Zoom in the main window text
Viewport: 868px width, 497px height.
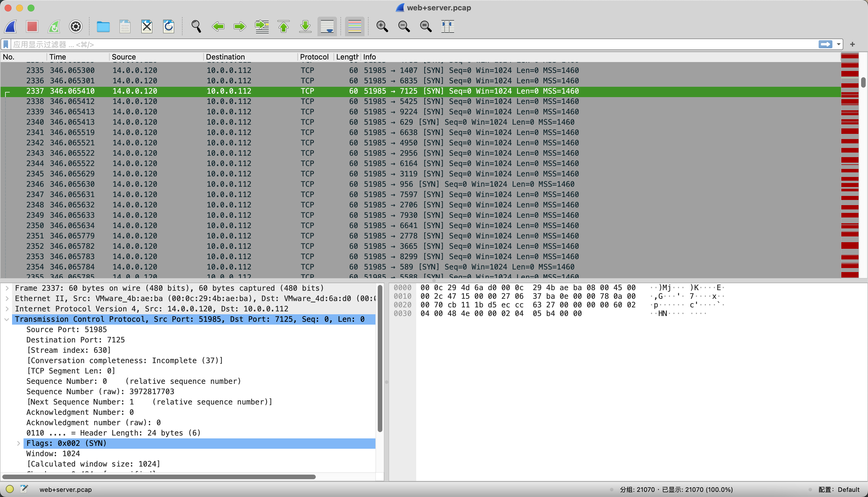click(382, 26)
